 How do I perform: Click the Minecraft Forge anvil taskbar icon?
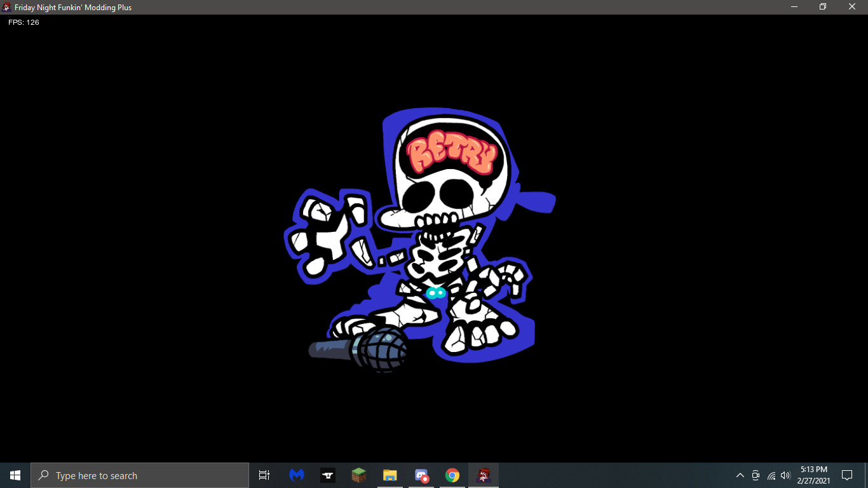(x=327, y=475)
